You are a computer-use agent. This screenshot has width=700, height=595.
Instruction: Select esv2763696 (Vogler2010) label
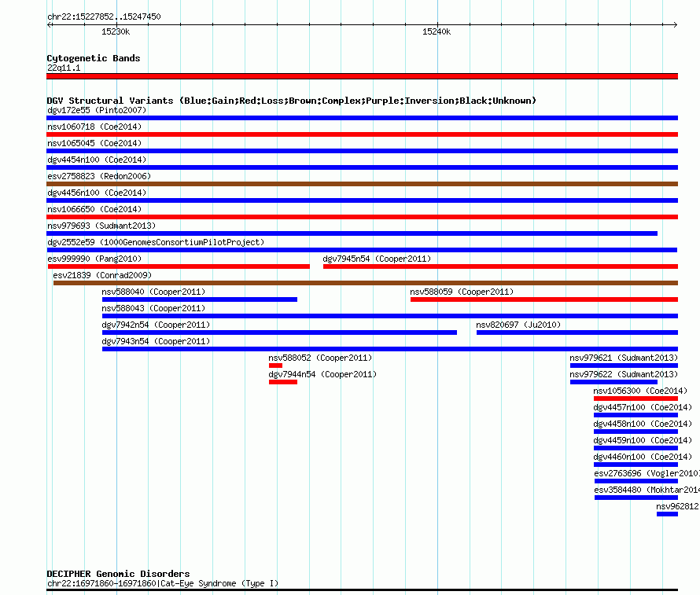tap(647, 473)
